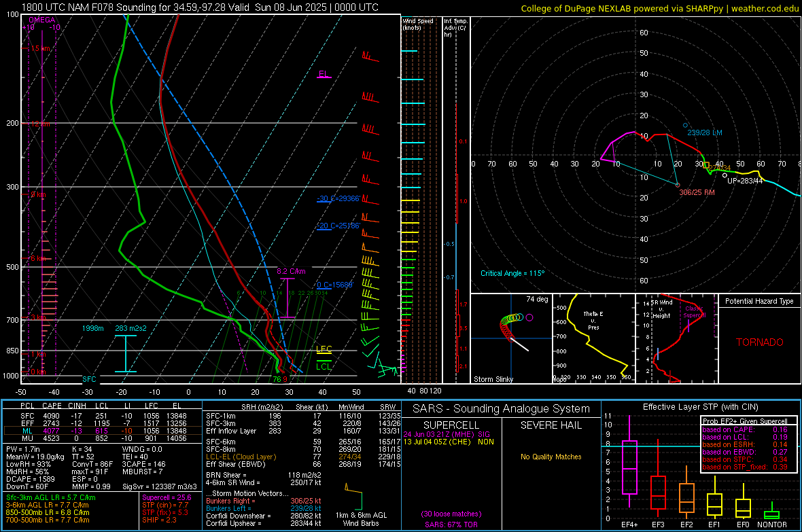Click the '239/28 LM' hodograph label

tap(705, 132)
